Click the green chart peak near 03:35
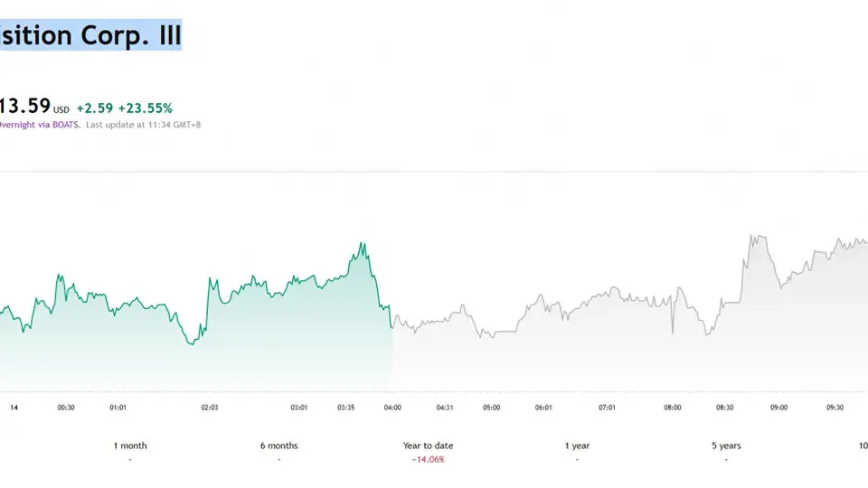This screenshot has width=868, height=488. coord(362,244)
